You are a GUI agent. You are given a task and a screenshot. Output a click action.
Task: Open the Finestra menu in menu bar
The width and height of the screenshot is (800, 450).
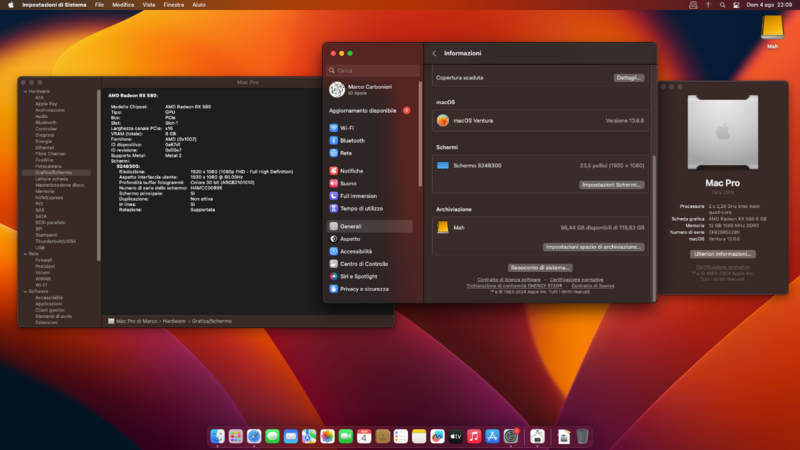pos(174,5)
